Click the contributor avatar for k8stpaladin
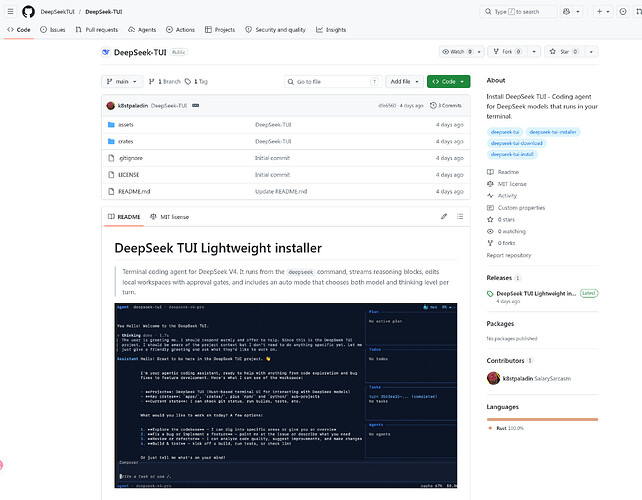 (x=493, y=378)
